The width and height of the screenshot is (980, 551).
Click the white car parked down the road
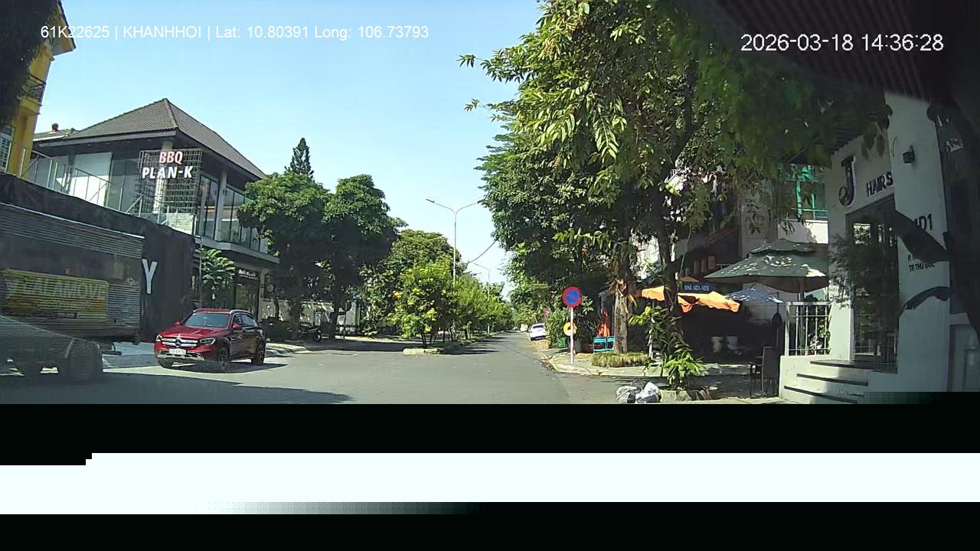click(x=537, y=331)
